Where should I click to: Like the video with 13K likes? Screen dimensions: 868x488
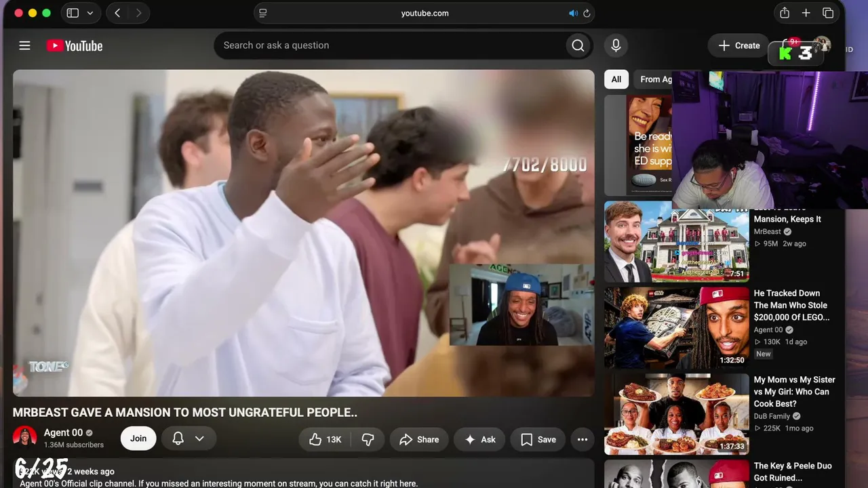325,439
